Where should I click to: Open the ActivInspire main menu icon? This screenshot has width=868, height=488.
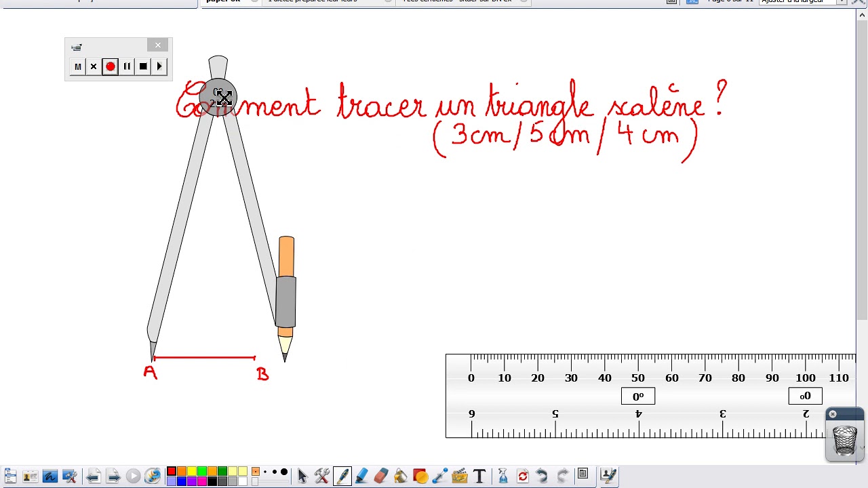click(x=10, y=476)
